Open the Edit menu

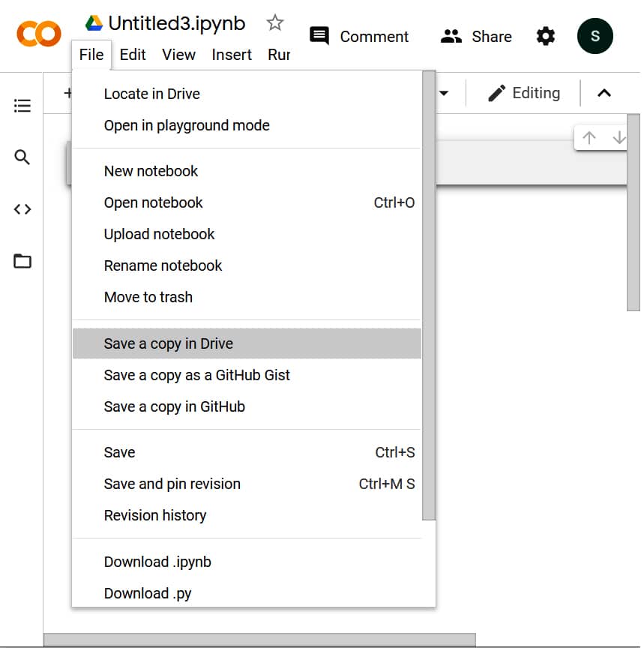(133, 55)
